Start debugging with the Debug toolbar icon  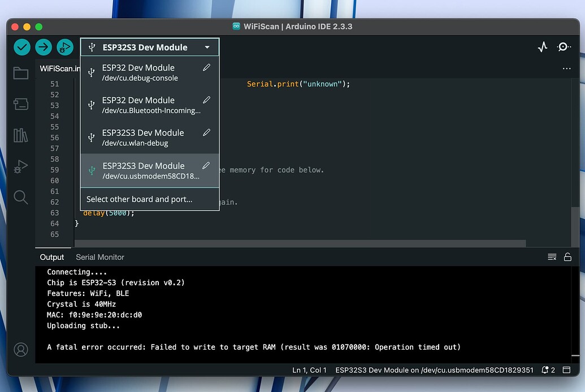tap(65, 47)
